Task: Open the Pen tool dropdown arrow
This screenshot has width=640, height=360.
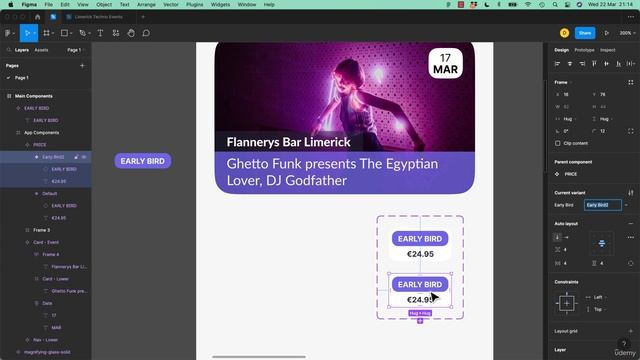Action: pos(89,33)
